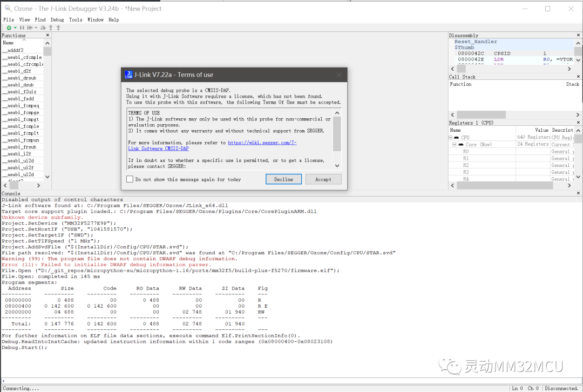Collapse the CPU register group

point(451,138)
